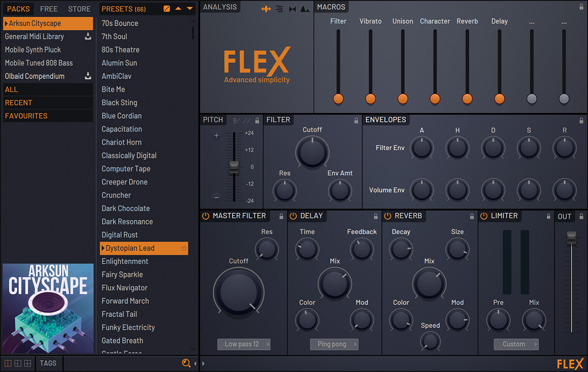Click the TAGS button
The height and width of the screenshot is (372, 588).
(x=48, y=363)
